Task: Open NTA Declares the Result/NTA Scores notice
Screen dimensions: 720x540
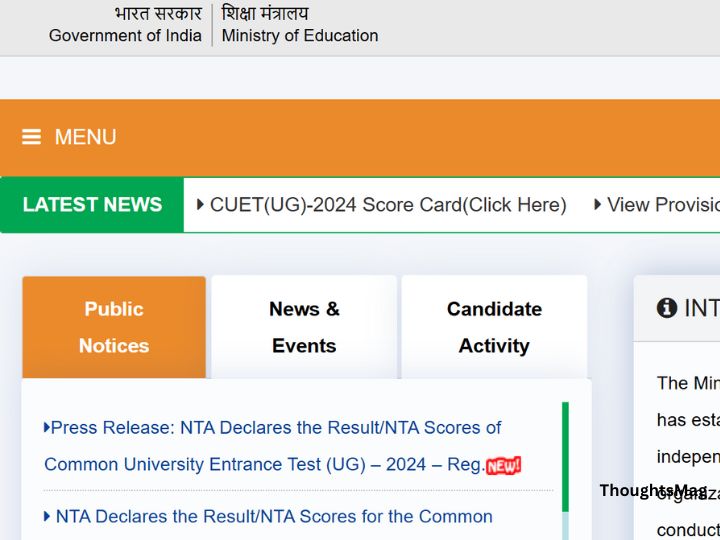Action: pos(269,517)
